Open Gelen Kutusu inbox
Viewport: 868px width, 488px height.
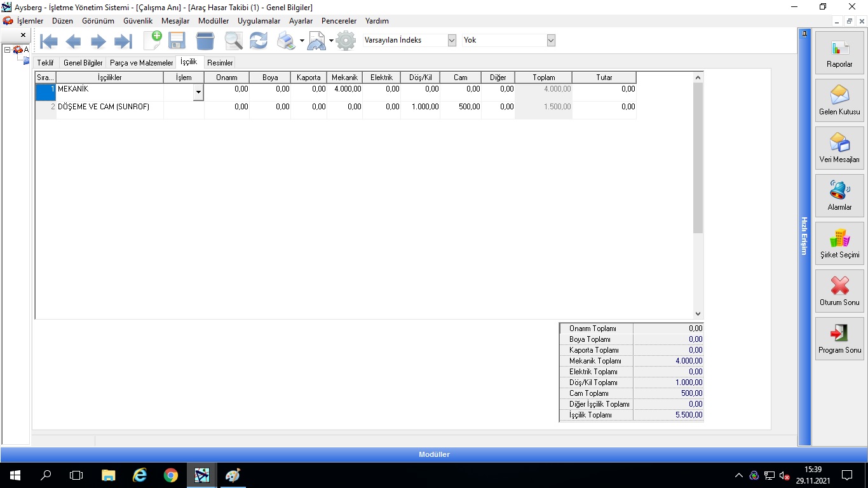[839, 100]
